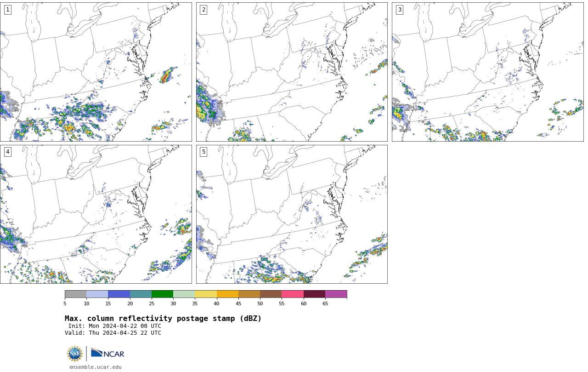Click the number label 5 on fifth panel

(204, 152)
